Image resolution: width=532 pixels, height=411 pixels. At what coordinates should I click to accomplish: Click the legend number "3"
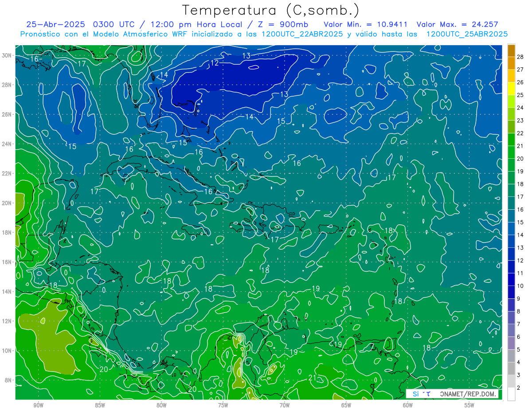point(519,375)
